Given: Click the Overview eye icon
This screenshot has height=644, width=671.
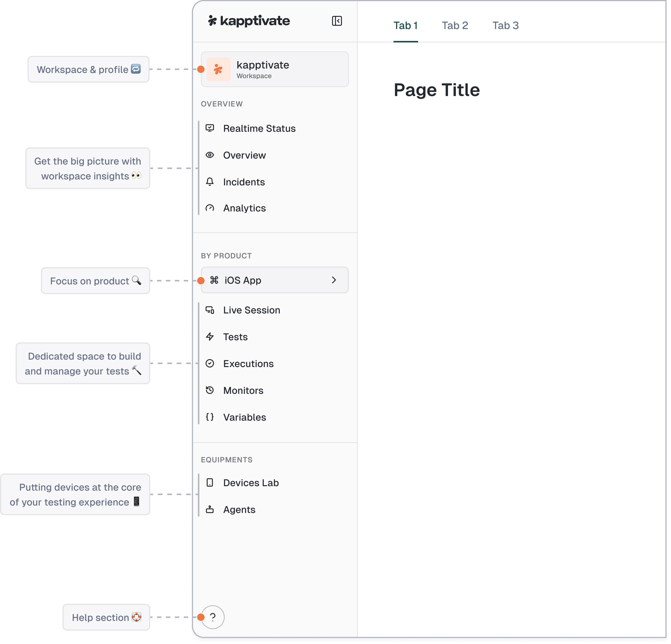Looking at the screenshot, I should tap(210, 155).
